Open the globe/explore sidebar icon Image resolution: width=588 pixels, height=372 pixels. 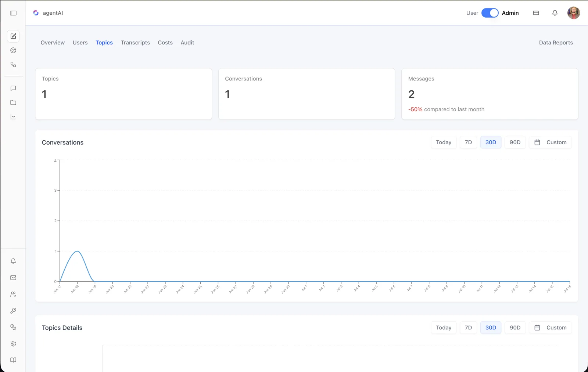[x=13, y=50]
